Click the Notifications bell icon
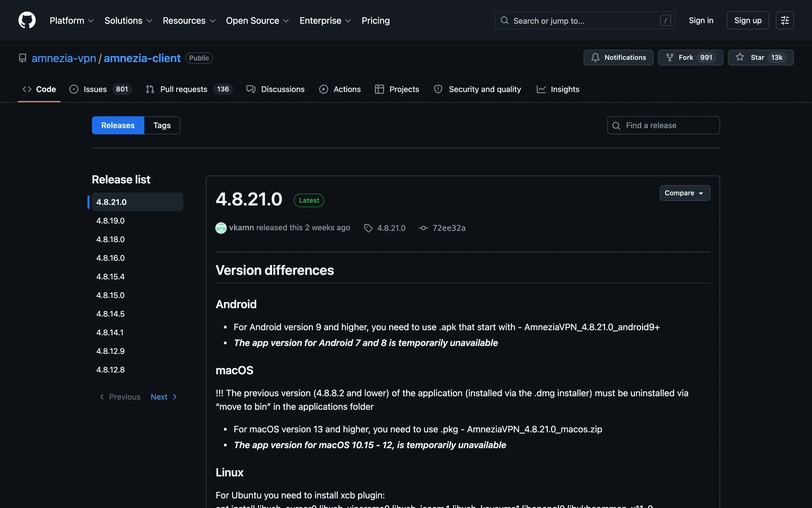Screen dimensions: 812x508 click(595, 58)
